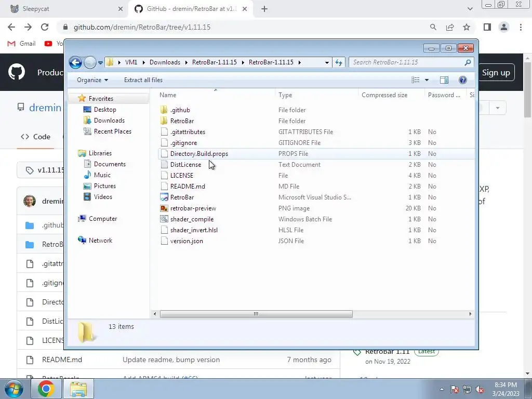Open the Organize menu

click(92, 80)
